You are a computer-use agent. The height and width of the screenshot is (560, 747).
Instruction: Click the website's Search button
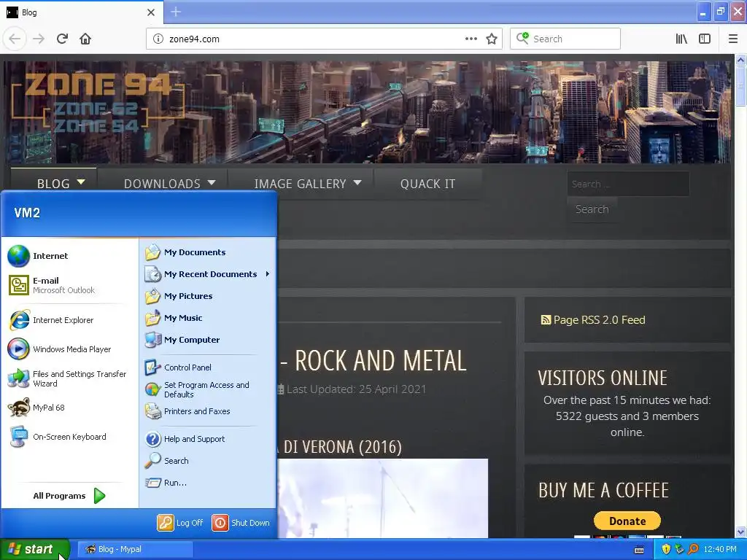tap(592, 209)
